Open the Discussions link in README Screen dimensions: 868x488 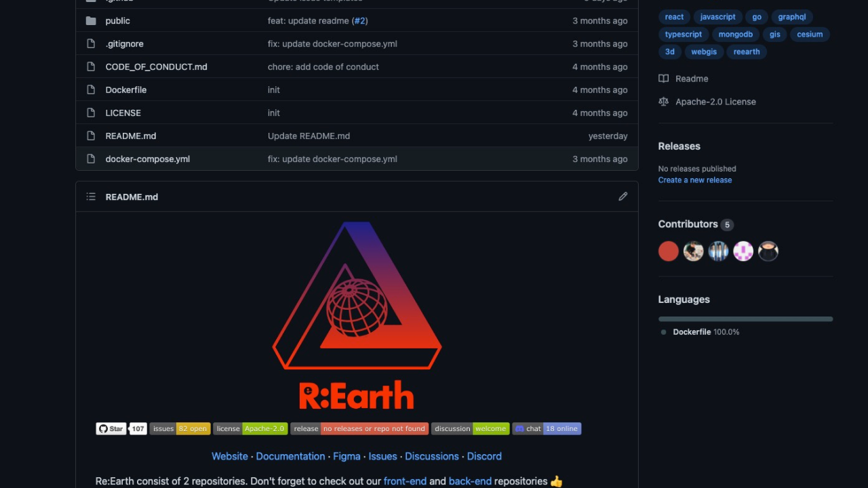432,457
